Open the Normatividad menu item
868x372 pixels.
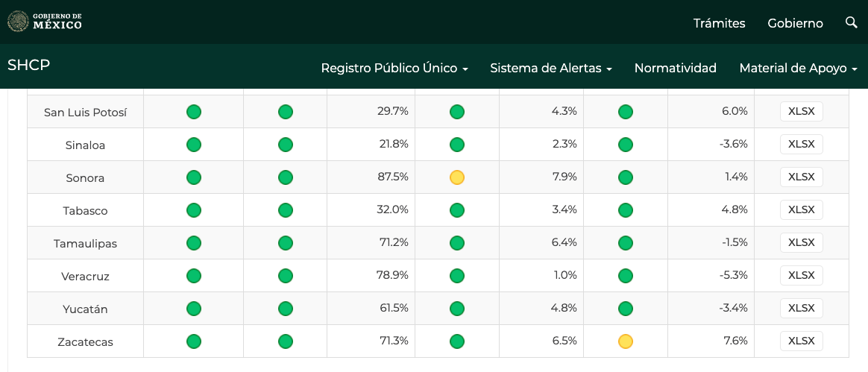click(x=675, y=68)
